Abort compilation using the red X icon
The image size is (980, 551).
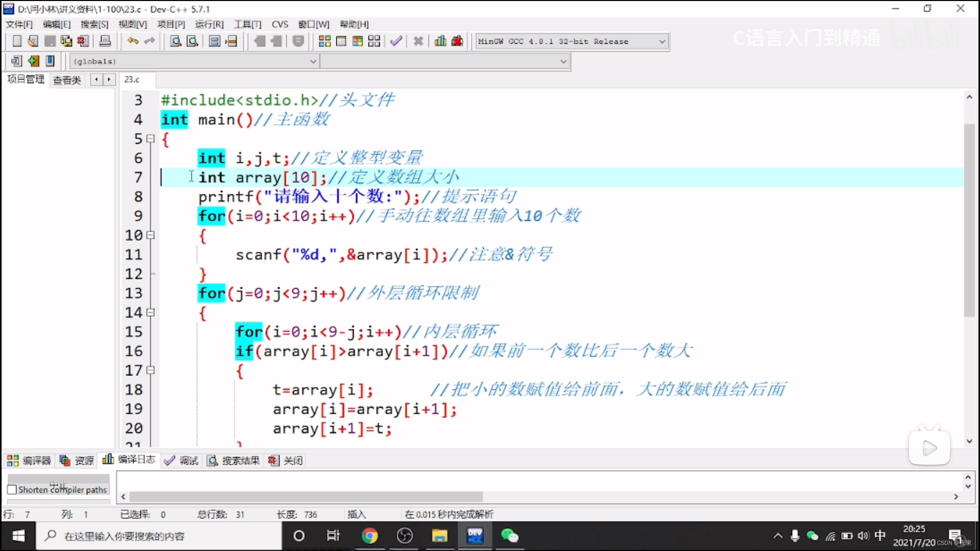(419, 41)
